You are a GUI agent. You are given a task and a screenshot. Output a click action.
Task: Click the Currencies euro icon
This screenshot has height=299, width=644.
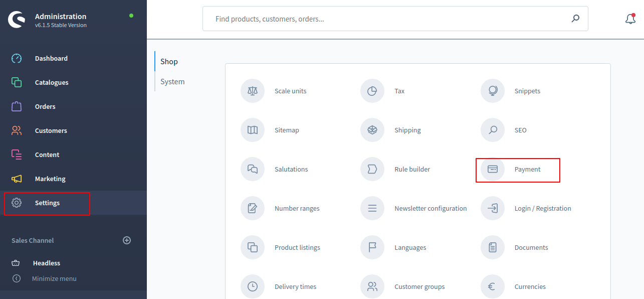click(493, 287)
